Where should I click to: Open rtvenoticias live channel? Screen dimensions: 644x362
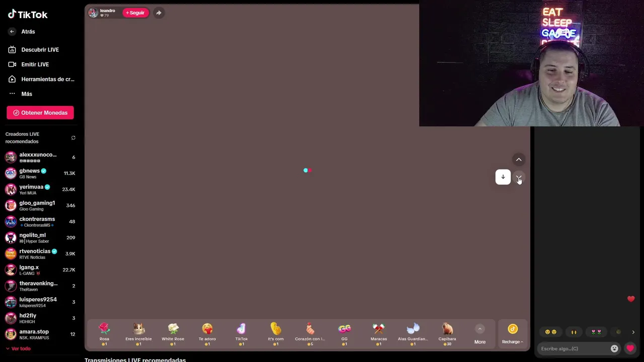(x=40, y=254)
